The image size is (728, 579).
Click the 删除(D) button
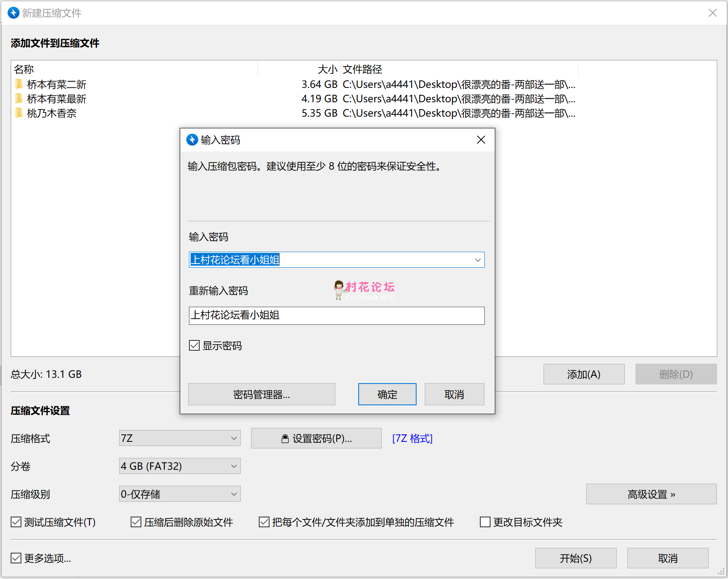pyautogui.click(x=676, y=374)
